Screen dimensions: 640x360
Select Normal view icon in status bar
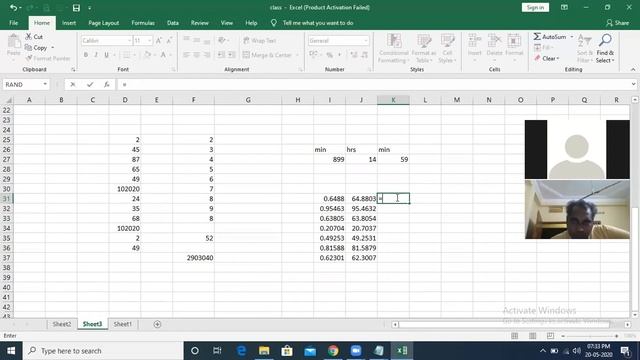pos(514,336)
